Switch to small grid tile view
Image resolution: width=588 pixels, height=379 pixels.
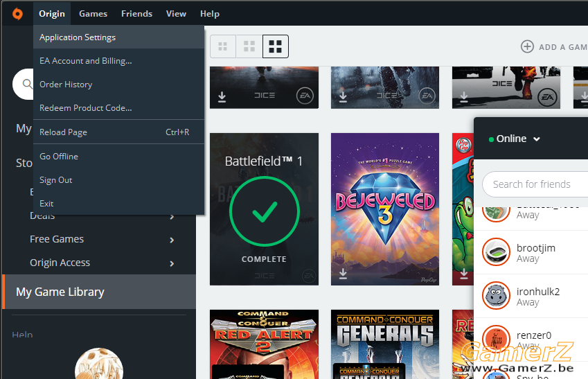pyautogui.click(x=223, y=46)
